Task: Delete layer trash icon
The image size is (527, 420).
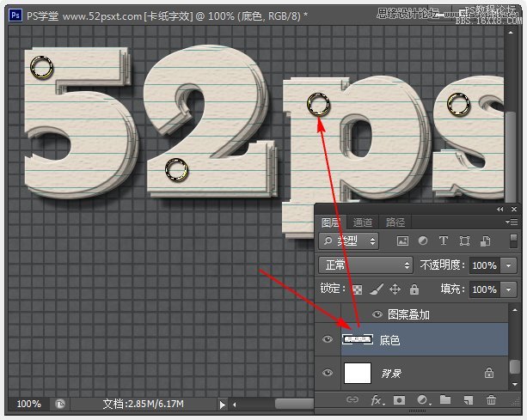Action: point(491,399)
